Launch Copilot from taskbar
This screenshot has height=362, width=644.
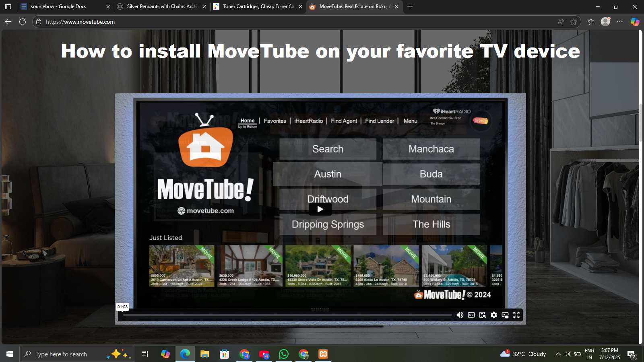165,354
